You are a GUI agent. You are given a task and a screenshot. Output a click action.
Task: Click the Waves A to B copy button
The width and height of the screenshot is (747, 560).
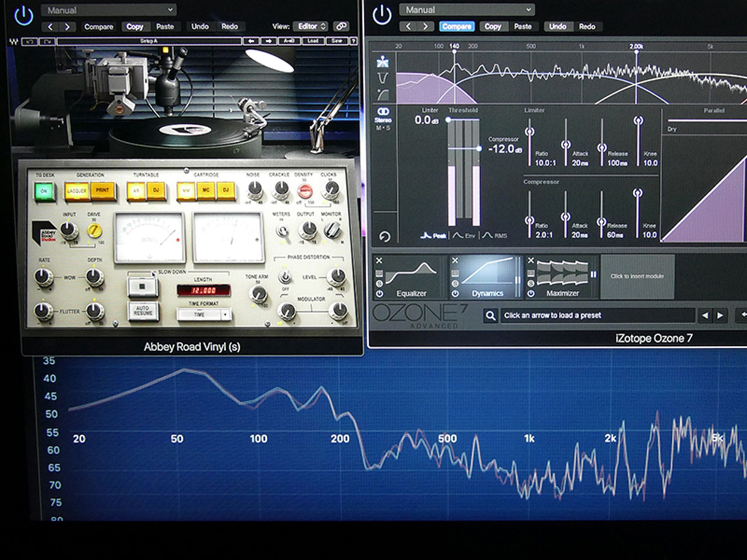click(x=289, y=41)
